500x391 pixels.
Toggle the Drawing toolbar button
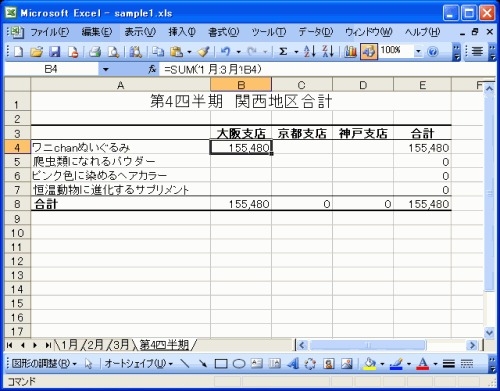click(x=369, y=52)
